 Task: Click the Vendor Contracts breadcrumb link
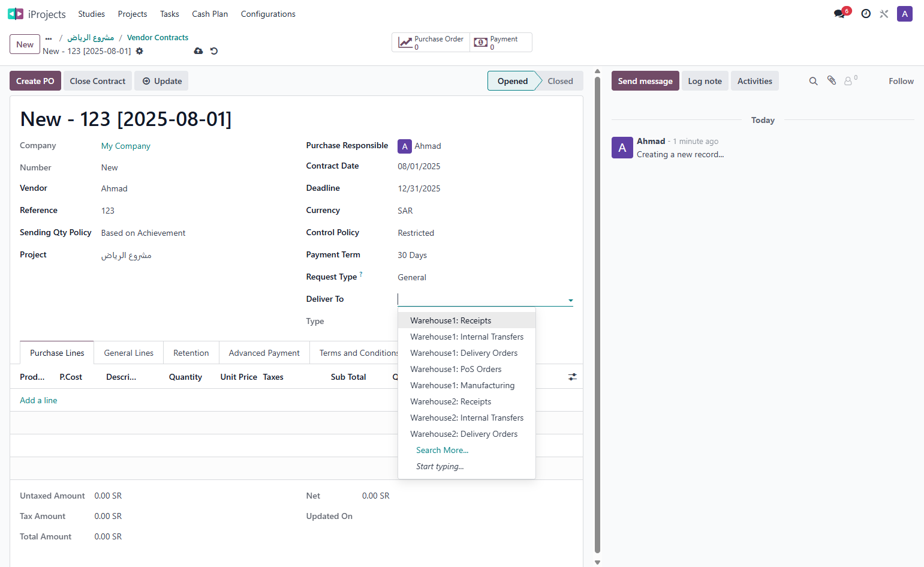pyautogui.click(x=158, y=37)
